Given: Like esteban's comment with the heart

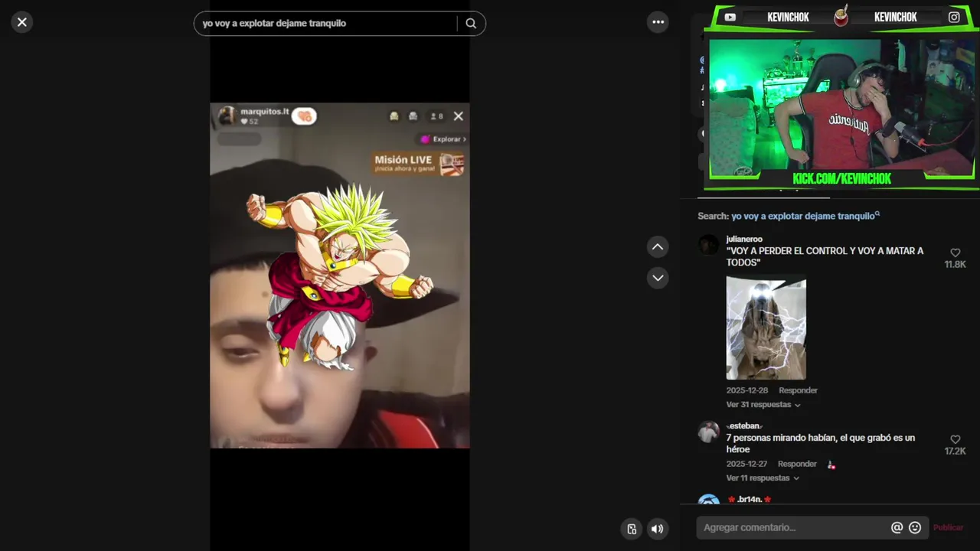Looking at the screenshot, I should tap(955, 439).
